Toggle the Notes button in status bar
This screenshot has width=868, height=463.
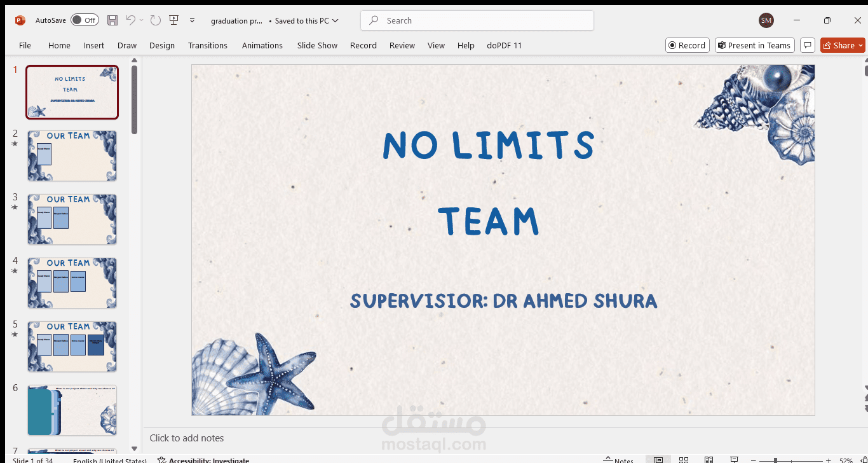point(618,460)
